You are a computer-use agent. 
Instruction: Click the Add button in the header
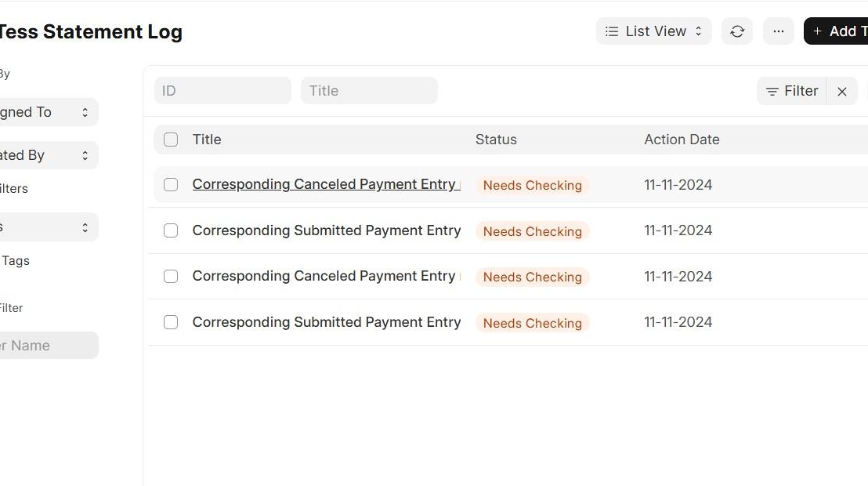tap(838, 31)
